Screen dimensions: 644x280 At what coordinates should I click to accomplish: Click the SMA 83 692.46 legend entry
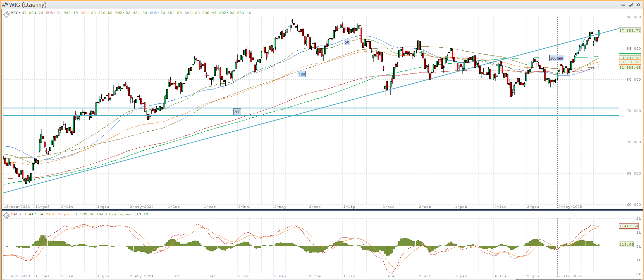tap(235, 13)
